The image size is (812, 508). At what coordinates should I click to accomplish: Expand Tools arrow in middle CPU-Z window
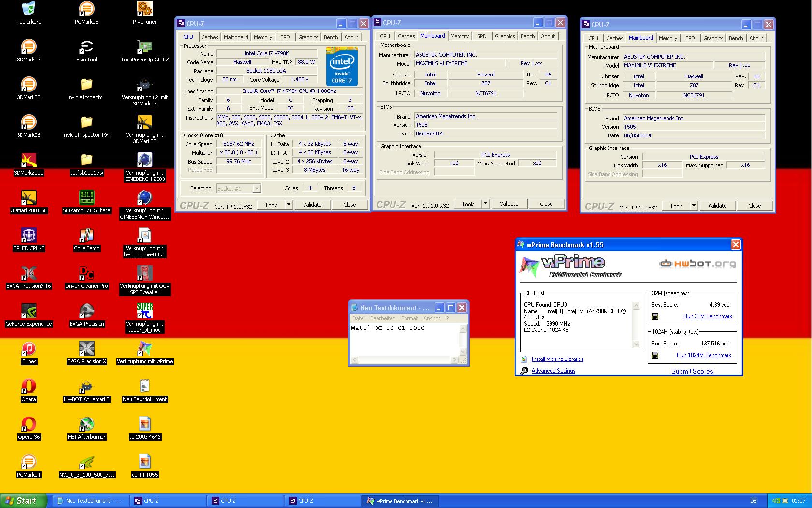coord(485,204)
